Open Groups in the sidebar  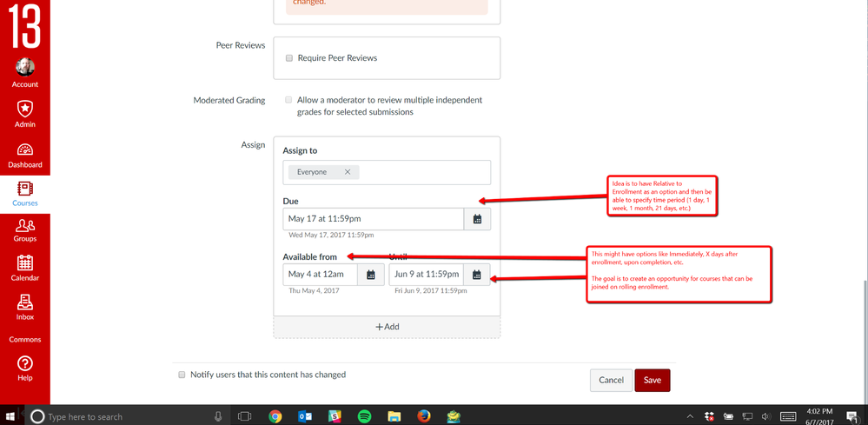point(24,230)
